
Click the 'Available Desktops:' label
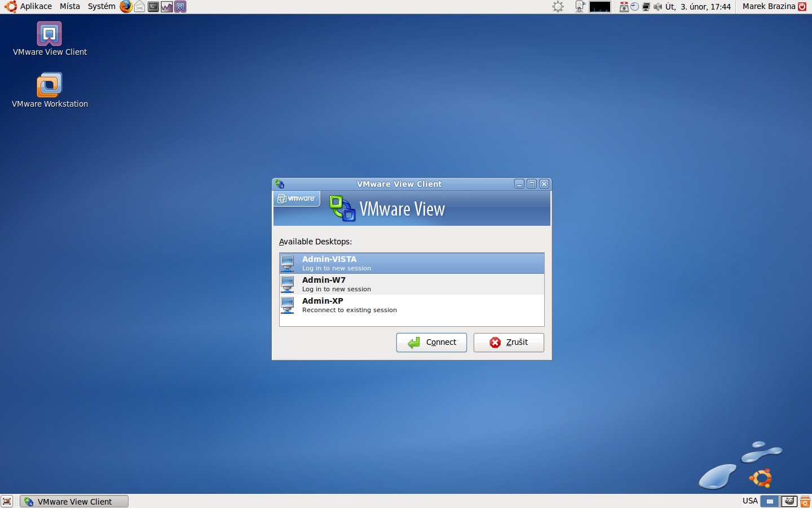point(315,242)
